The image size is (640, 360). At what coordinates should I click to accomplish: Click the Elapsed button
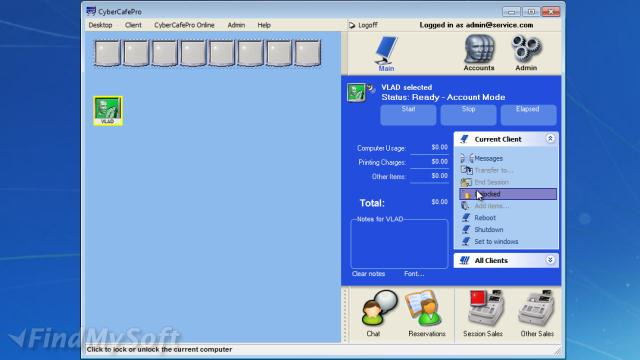tap(528, 115)
